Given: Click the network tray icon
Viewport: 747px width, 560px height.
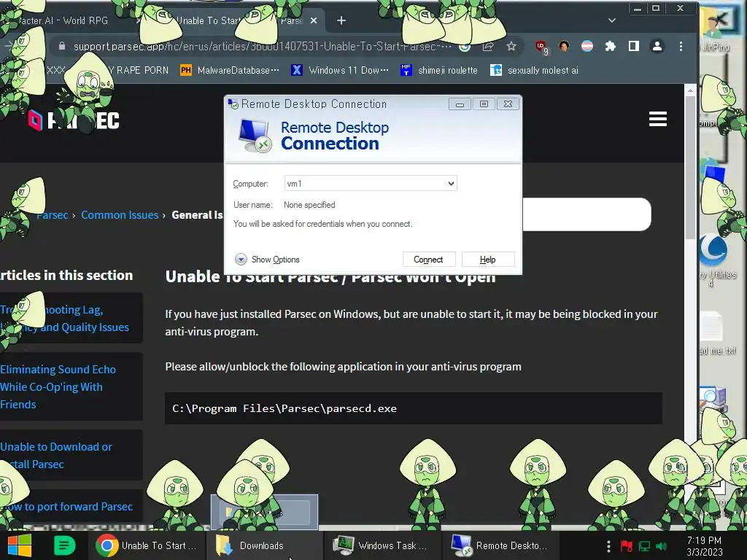Looking at the screenshot, I should (x=645, y=546).
